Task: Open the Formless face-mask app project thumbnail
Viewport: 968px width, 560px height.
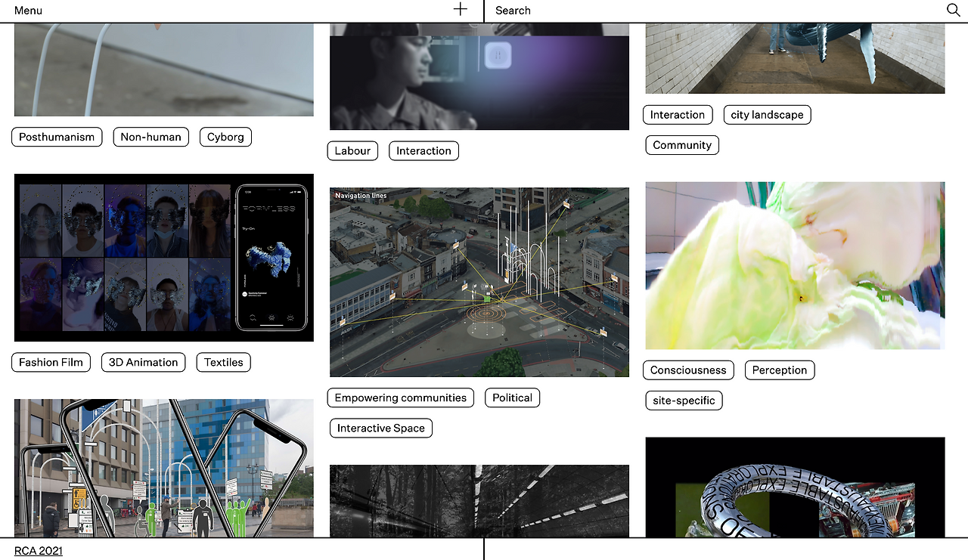Action: [x=164, y=258]
